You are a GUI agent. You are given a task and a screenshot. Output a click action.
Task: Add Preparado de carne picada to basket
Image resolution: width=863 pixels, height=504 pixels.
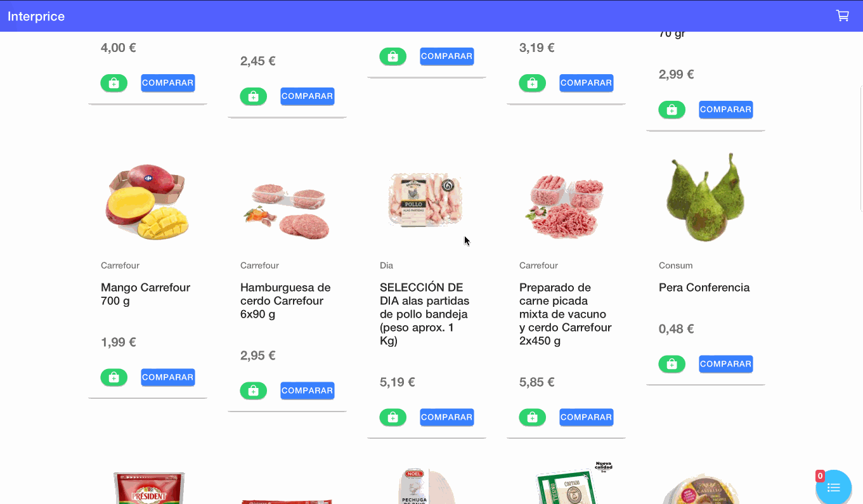pyautogui.click(x=533, y=417)
